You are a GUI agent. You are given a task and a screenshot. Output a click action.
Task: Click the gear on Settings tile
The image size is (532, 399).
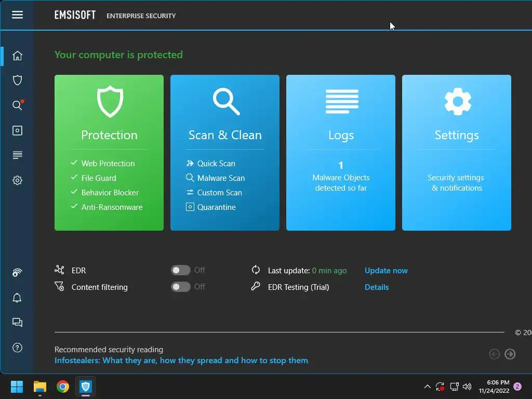(457, 101)
